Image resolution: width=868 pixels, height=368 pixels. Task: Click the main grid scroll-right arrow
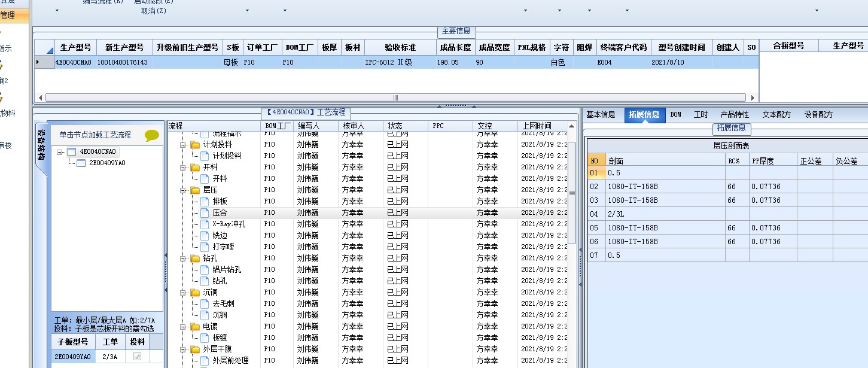(754, 98)
